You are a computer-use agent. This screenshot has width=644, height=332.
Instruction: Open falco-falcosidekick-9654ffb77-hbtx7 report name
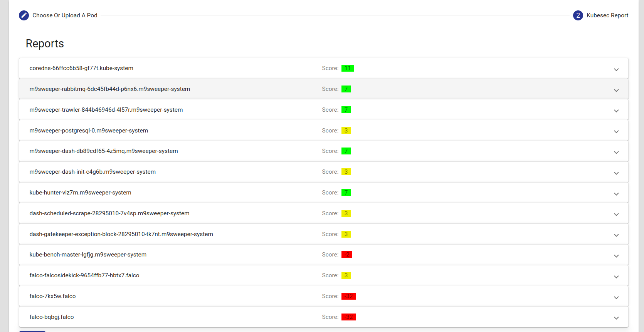[x=84, y=275]
